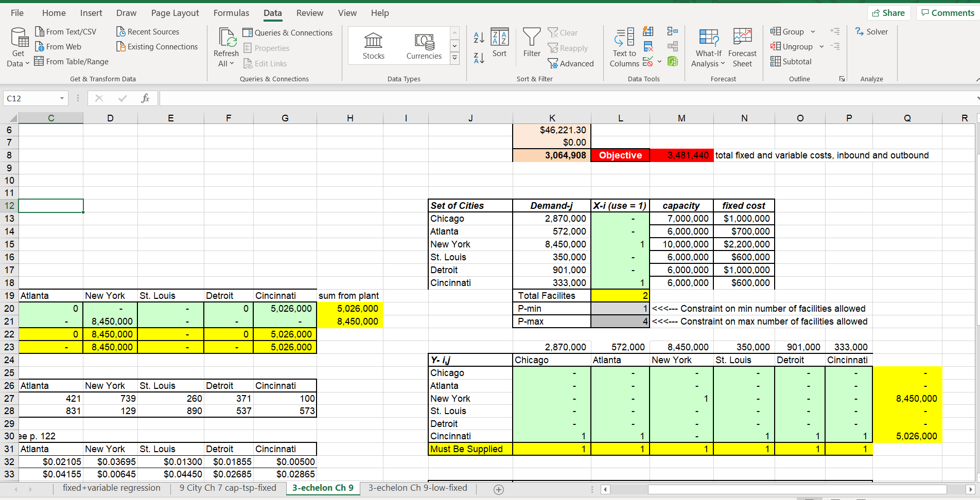Expand the Data Types gallery
The width and height of the screenshot is (980, 500).
pos(454,58)
